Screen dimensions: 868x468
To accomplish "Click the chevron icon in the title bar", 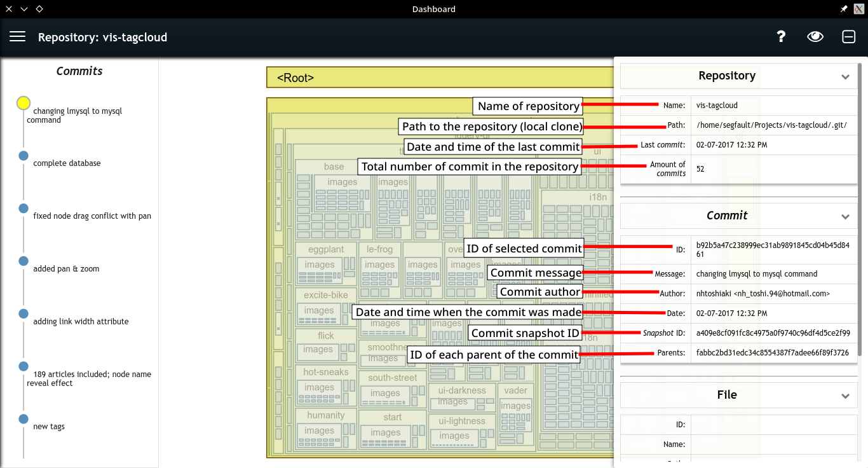I will click(x=23, y=9).
